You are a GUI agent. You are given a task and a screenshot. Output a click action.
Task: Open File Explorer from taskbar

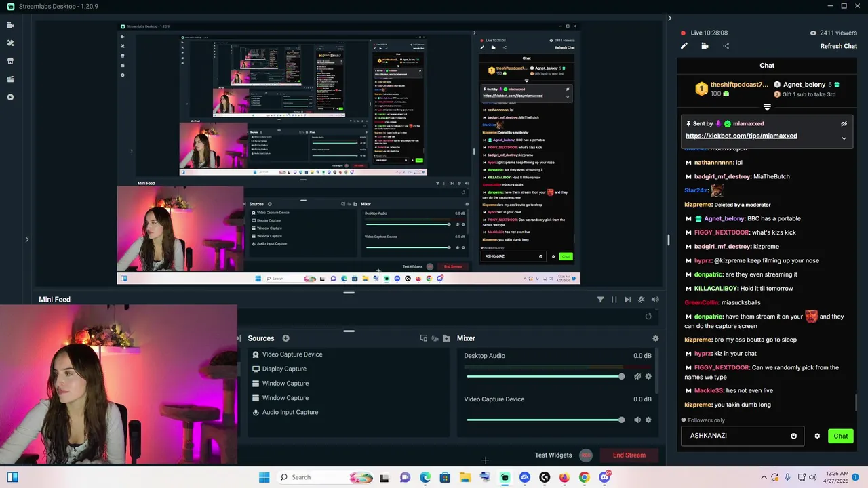click(465, 477)
